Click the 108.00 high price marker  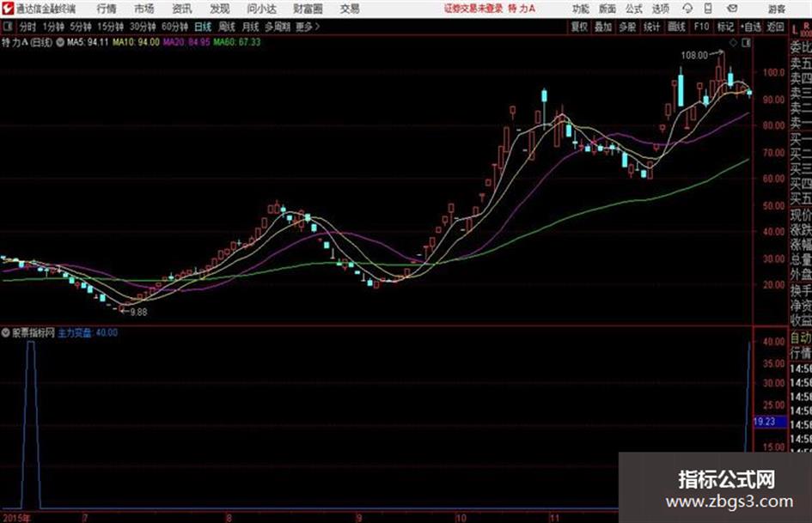pos(694,56)
